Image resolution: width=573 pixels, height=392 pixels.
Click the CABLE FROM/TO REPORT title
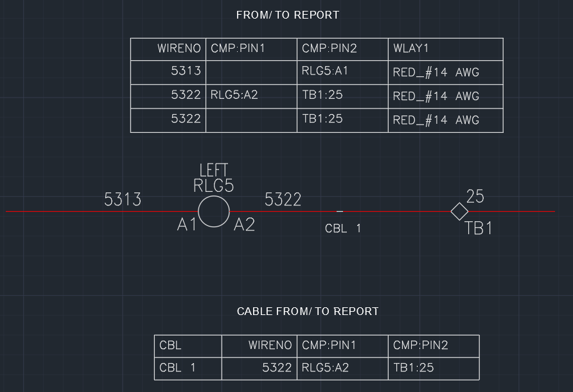[309, 311]
